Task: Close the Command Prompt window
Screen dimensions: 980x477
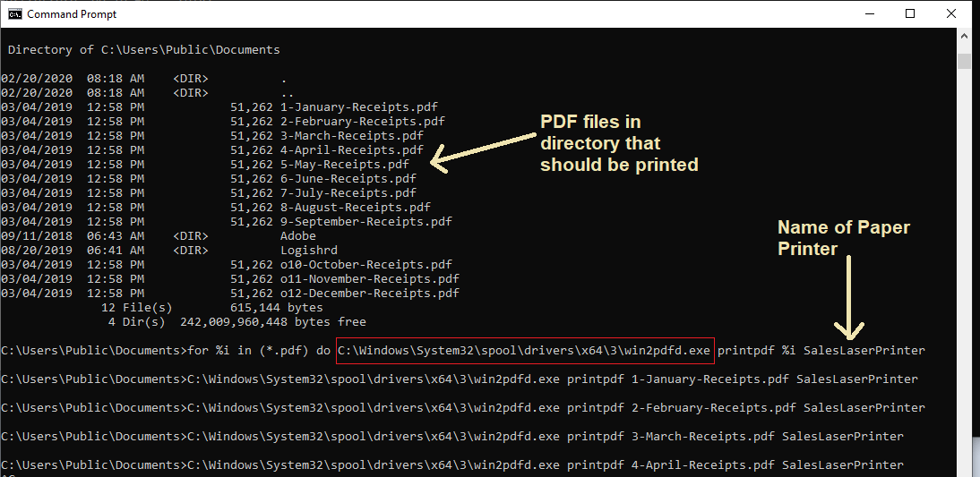Action: (952, 13)
